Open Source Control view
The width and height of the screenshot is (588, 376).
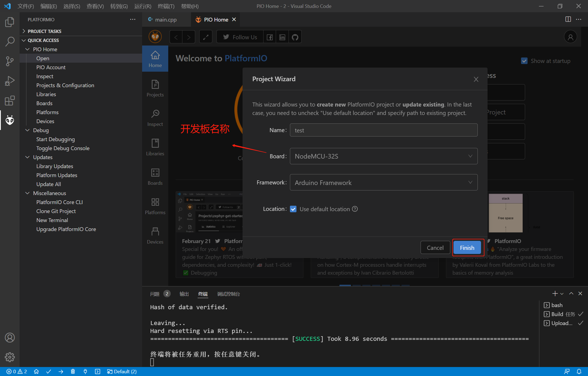[x=10, y=61]
